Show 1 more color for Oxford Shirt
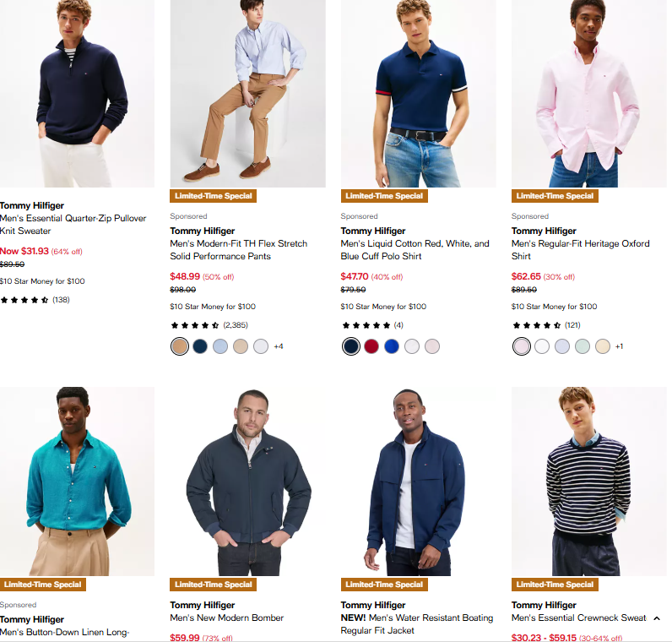The width and height of the screenshot is (672, 642). pos(620,346)
